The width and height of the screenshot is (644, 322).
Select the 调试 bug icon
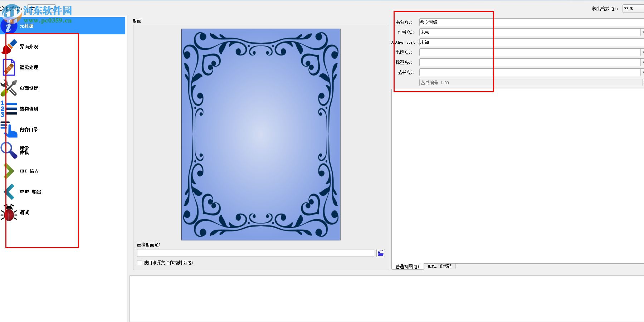pos(9,213)
